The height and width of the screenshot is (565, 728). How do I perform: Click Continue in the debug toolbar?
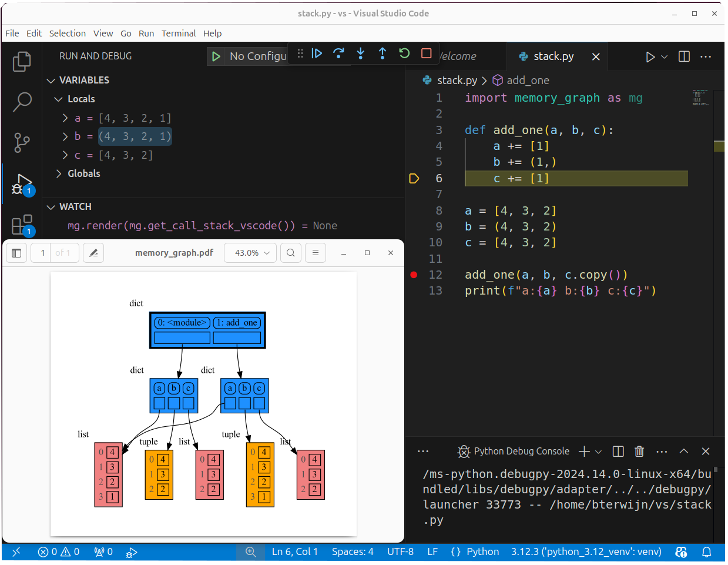317,53
